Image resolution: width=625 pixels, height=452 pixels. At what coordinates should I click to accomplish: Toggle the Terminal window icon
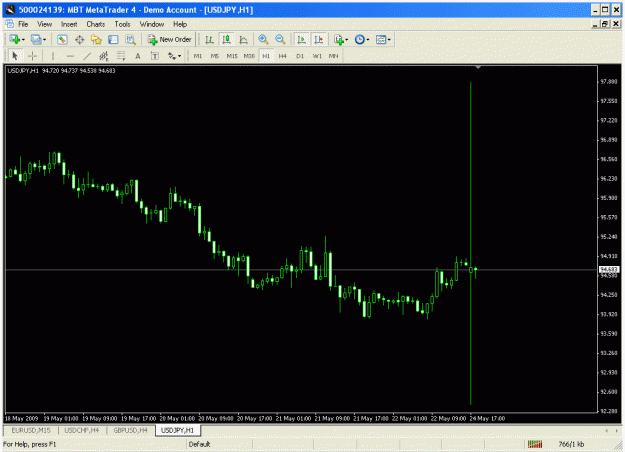pos(114,39)
